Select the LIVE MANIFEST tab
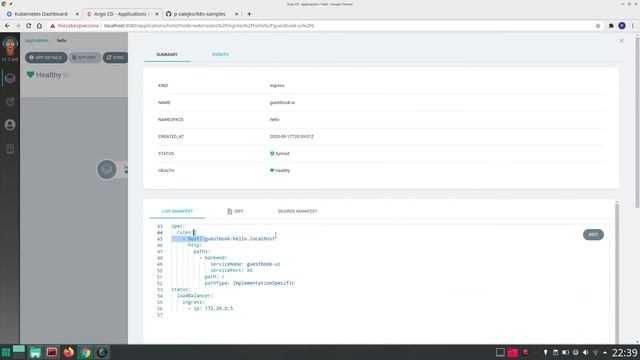The image size is (640, 360). [x=177, y=211]
